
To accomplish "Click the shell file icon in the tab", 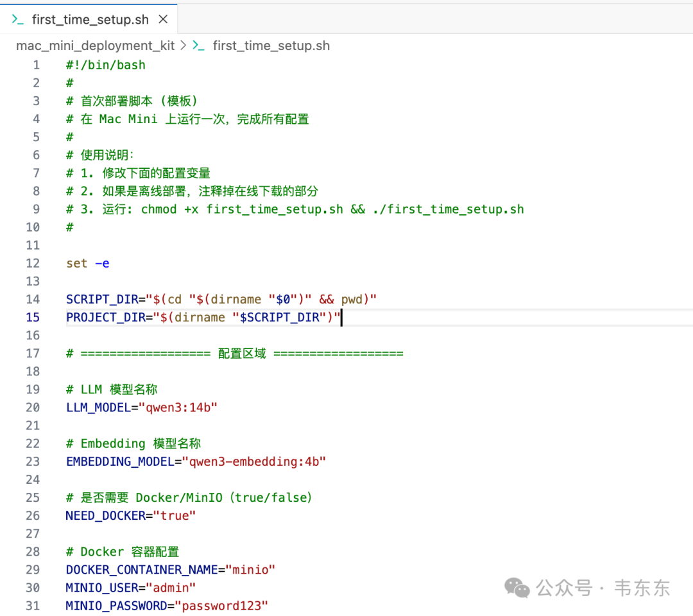I will (x=17, y=19).
